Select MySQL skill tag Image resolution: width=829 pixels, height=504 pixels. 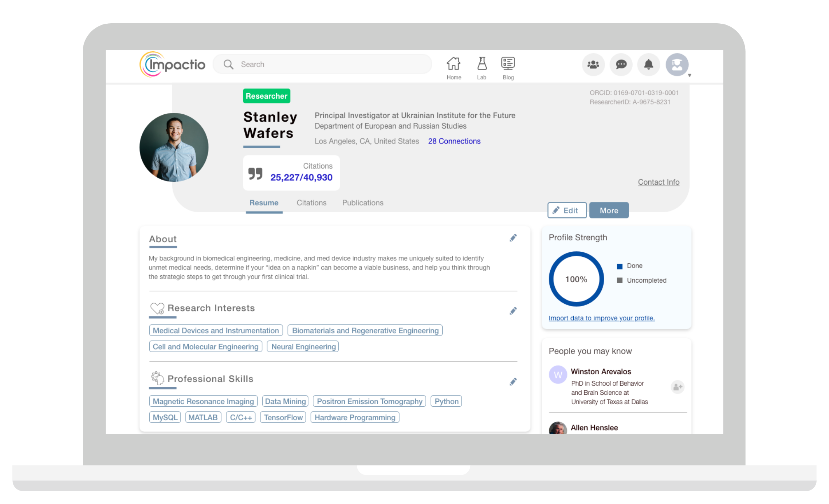165,417
